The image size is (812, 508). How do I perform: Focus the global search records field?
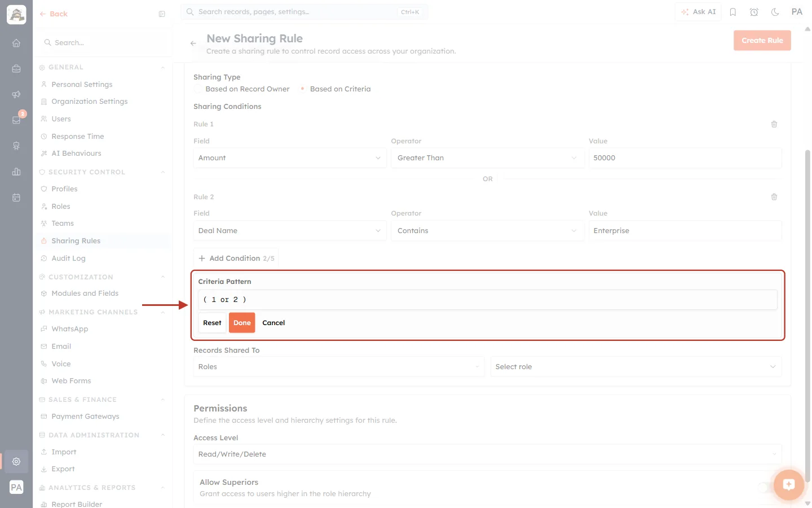click(304, 12)
